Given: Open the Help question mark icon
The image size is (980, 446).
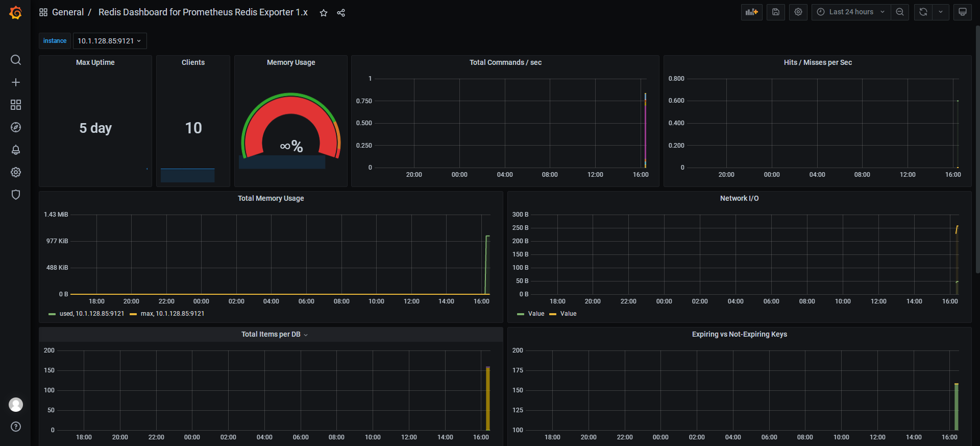Looking at the screenshot, I should point(16,427).
